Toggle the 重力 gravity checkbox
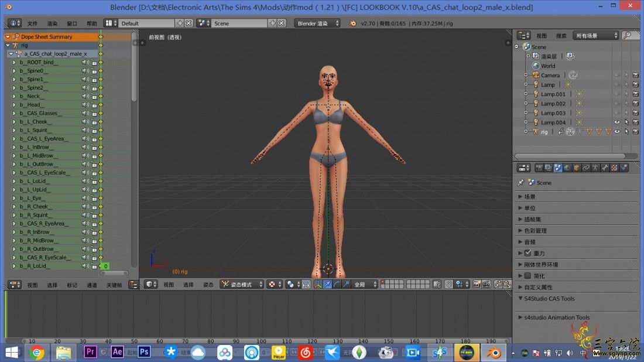Image resolution: width=644 pixels, height=362 pixels. point(527,253)
